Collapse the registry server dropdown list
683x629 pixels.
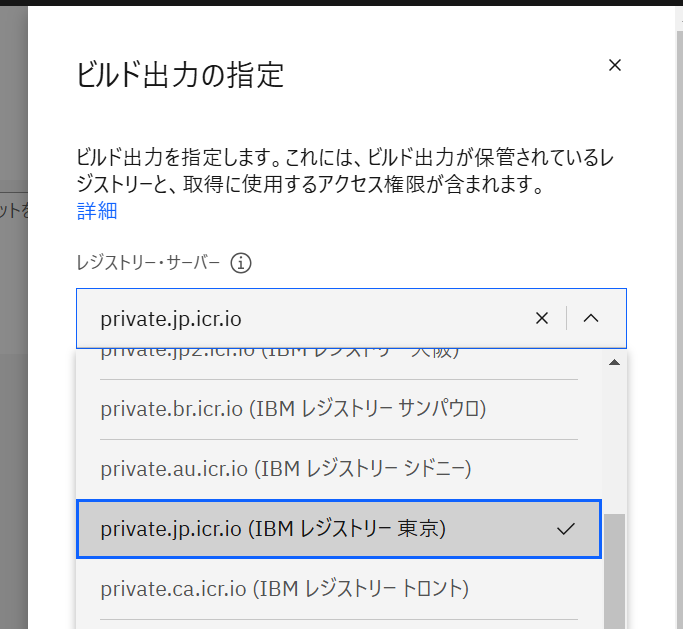[x=591, y=318]
